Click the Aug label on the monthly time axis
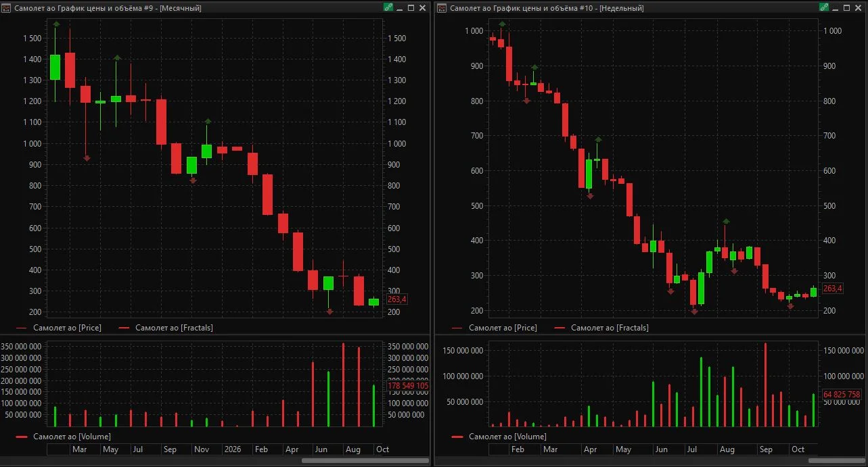Image resolution: width=868 pixels, height=467 pixels. coord(353,449)
